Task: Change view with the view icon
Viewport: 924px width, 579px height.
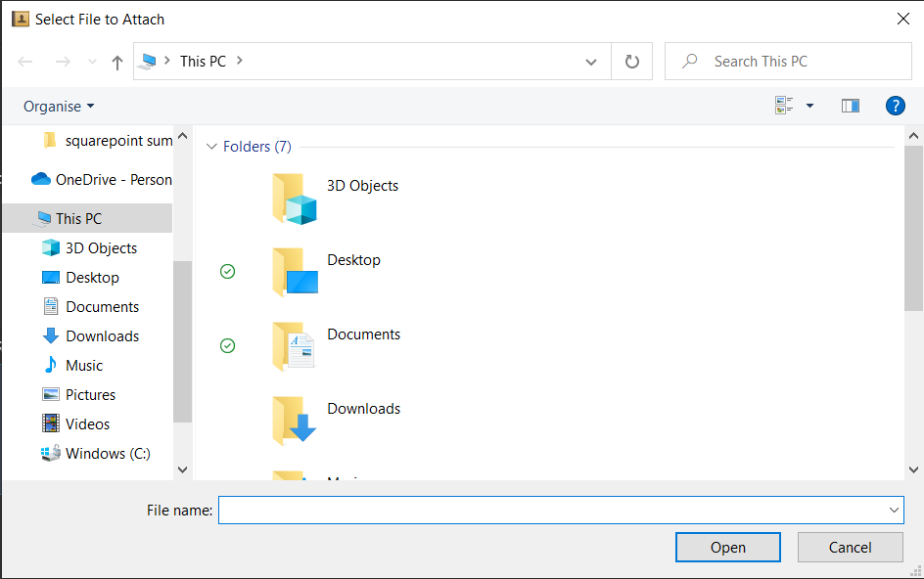Action: pos(784,106)
